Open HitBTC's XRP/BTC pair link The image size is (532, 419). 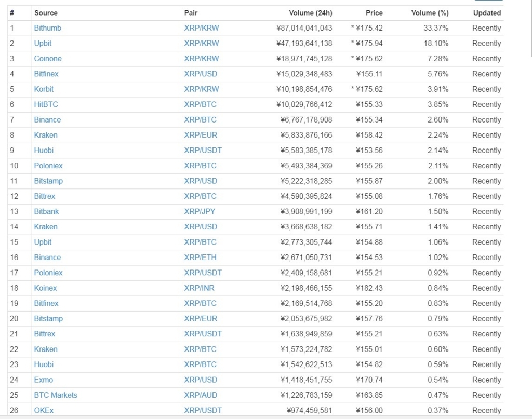point(200,104)
